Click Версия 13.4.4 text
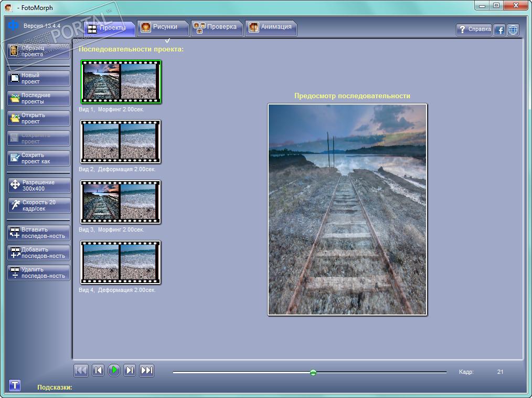 click(42, 26)
